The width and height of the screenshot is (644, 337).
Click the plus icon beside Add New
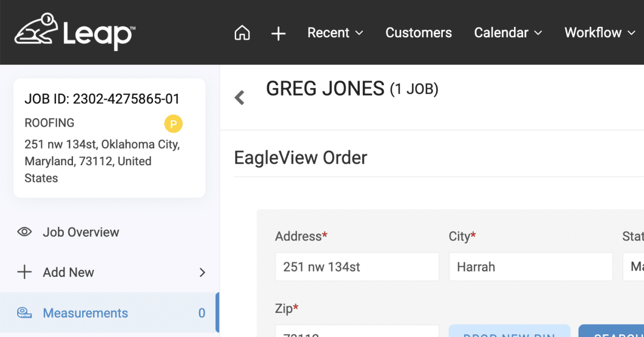click(x=25, y=273)
